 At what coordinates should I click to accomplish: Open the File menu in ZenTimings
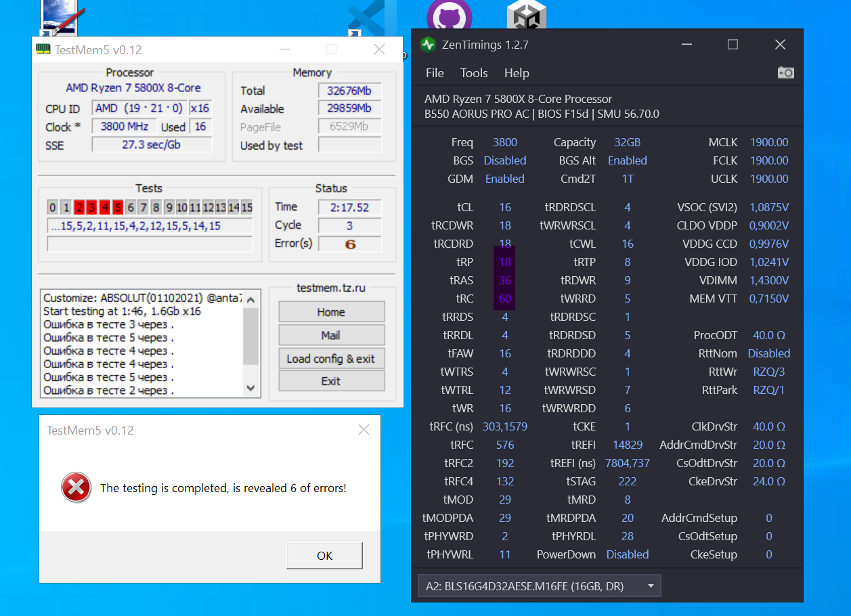coord(435,73)
